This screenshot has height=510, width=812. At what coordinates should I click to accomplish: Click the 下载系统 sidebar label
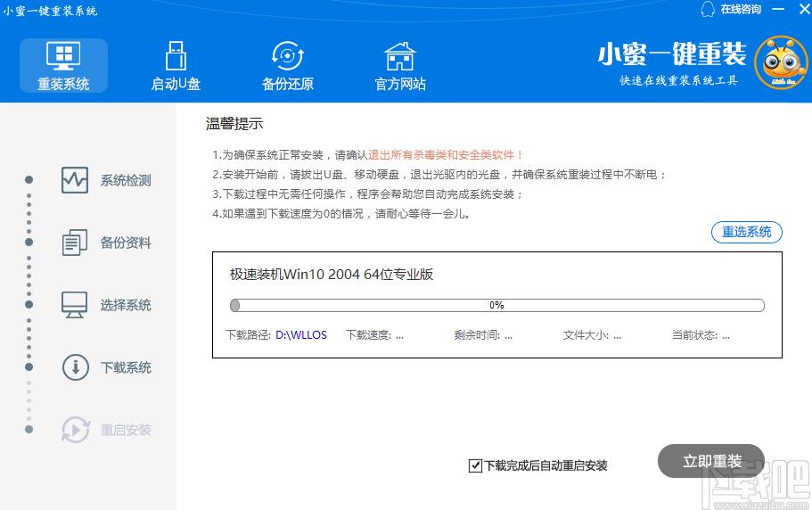[126, 367]
